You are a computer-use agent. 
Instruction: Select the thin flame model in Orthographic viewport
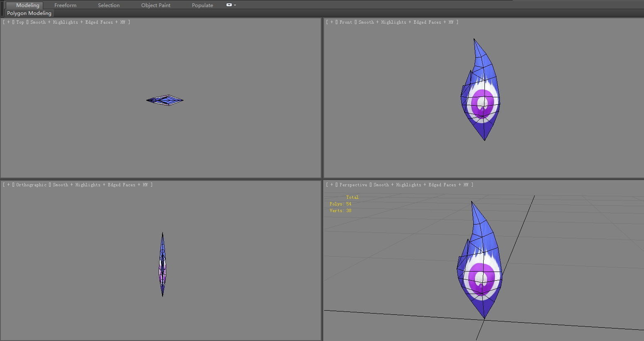(x=162, y=264)
